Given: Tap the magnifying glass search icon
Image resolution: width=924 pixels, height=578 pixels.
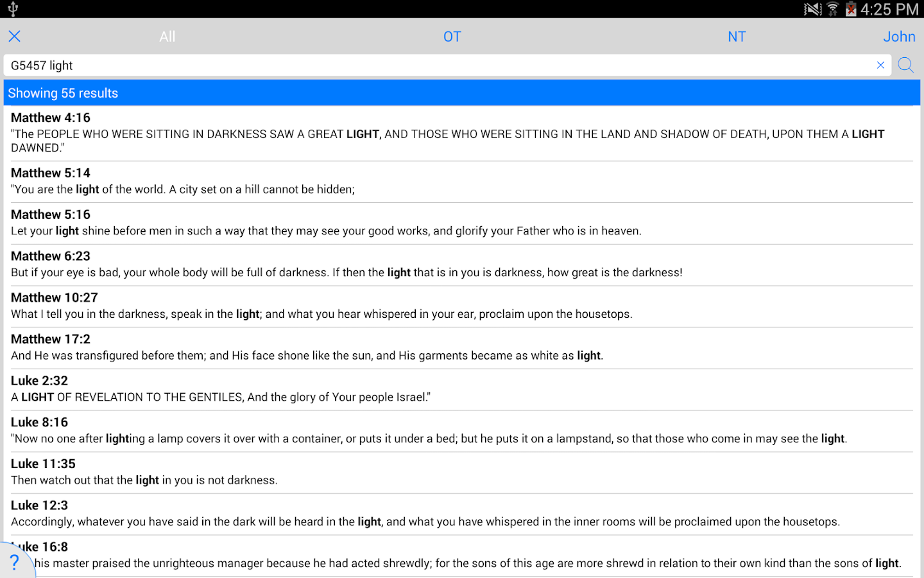Looking at the screenshot, I should 906,65.
